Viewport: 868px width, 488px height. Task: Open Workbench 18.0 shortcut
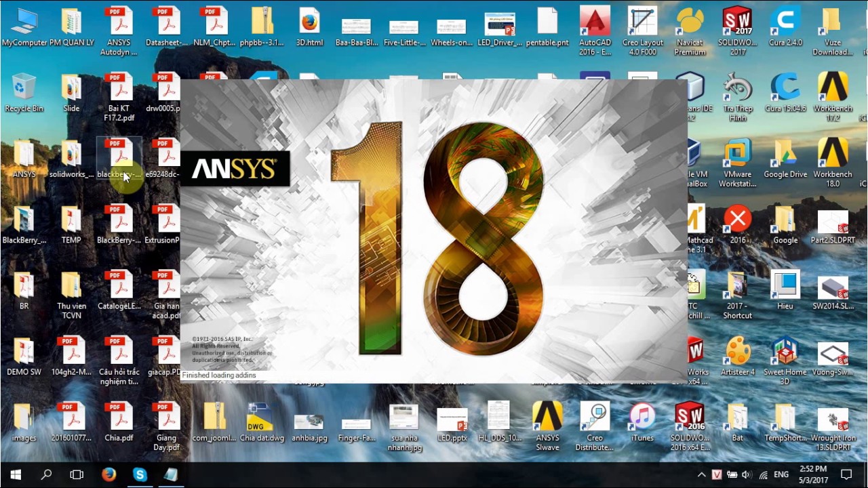click(x=833, y=163)
